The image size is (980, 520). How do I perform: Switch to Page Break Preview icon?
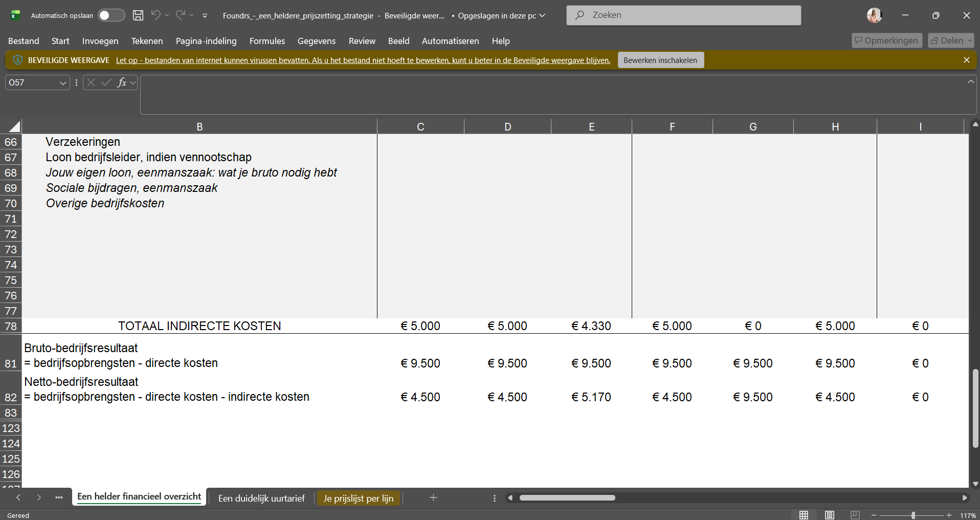(x=855, y=515)
